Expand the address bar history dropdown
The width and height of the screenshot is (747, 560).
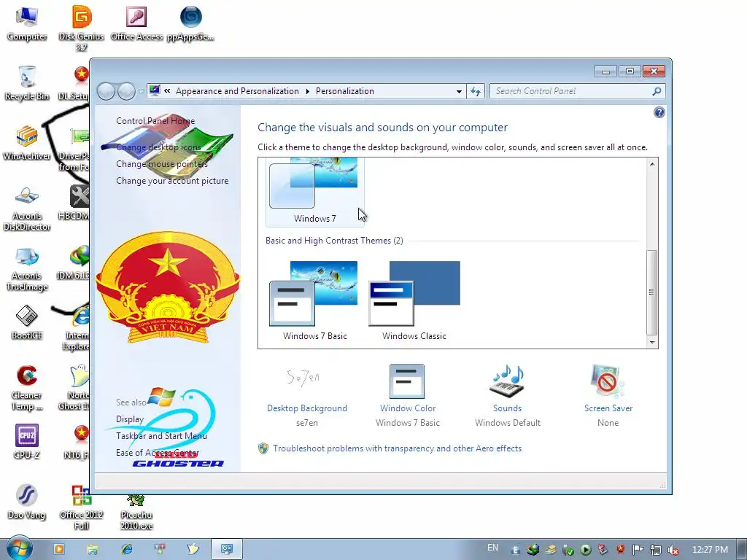coord(459,91)
